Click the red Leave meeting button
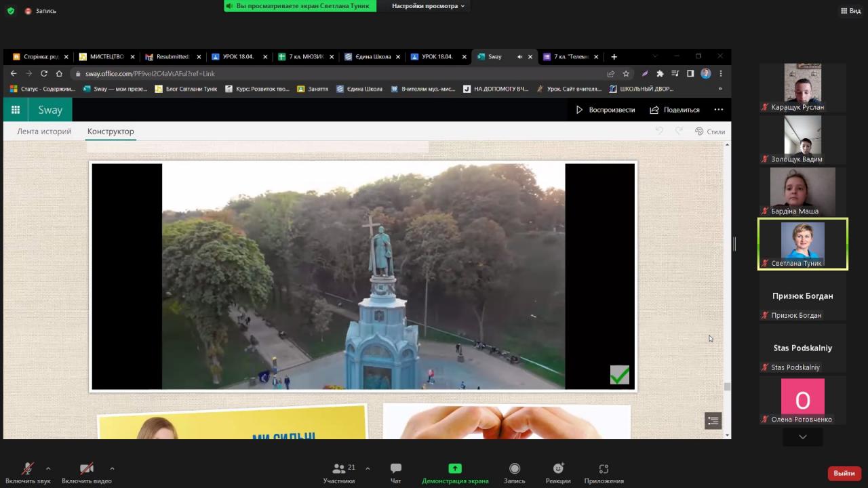This screenshot has width=868, height=488. pyautogui.click(x=844, y=473)
